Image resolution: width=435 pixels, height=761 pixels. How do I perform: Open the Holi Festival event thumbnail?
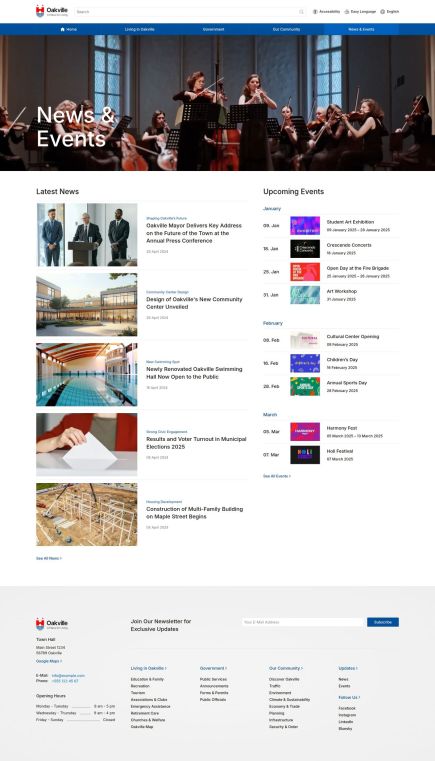pos(305,455)
